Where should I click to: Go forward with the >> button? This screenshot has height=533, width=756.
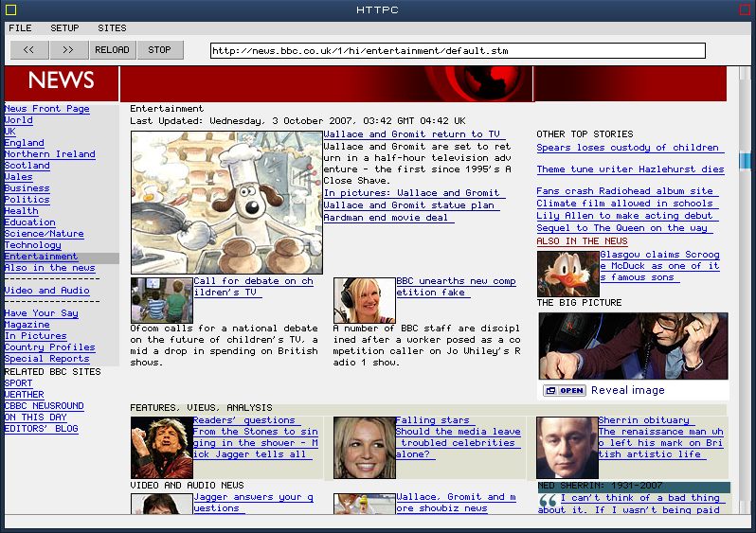[69, 49]
